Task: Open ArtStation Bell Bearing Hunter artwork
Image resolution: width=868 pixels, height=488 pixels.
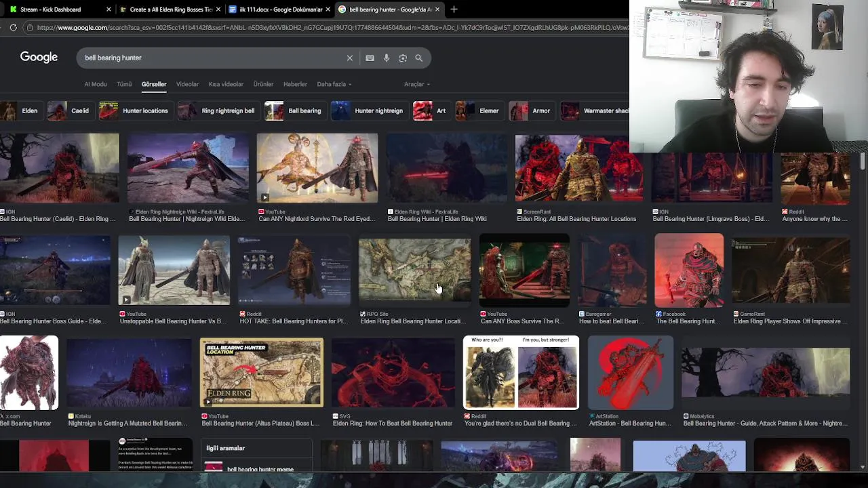Action: [631, 373]
